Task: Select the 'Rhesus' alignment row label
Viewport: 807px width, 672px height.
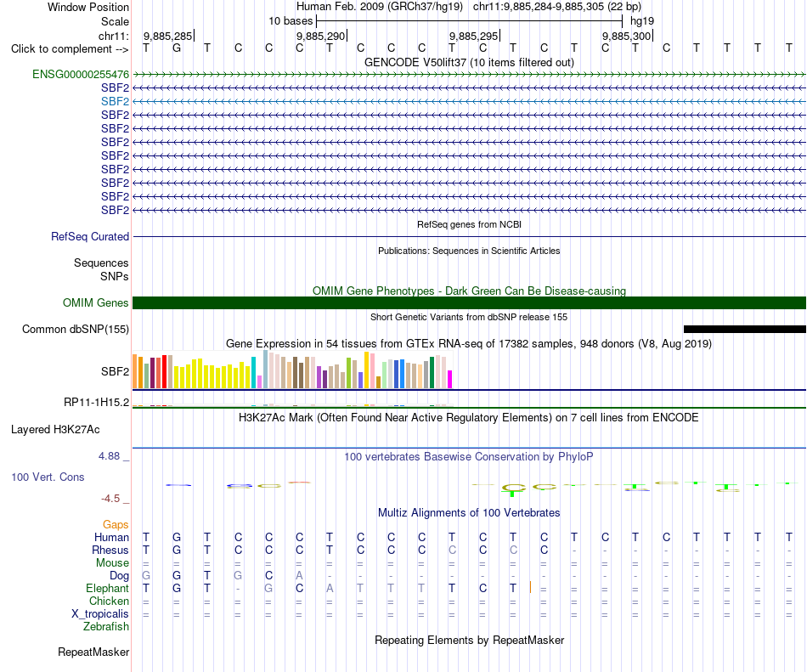Action: (x=110, y=550)
